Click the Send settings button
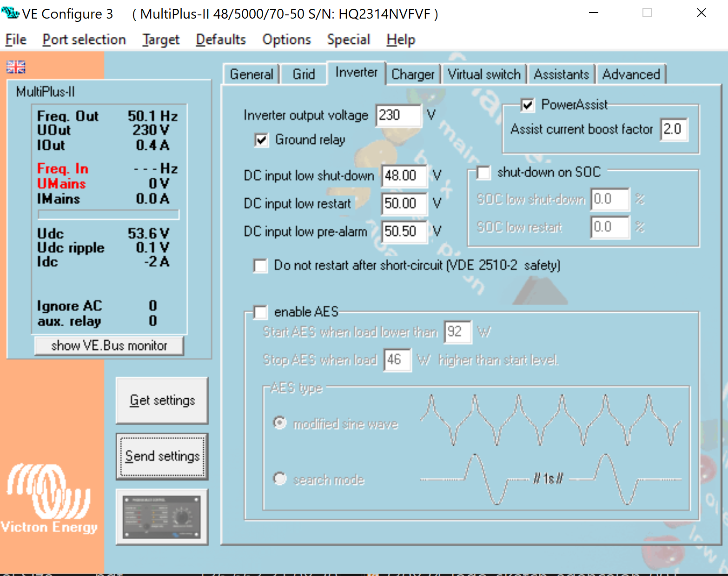Image resolution: width=728 pixels, height=576 pixels. 162,456
